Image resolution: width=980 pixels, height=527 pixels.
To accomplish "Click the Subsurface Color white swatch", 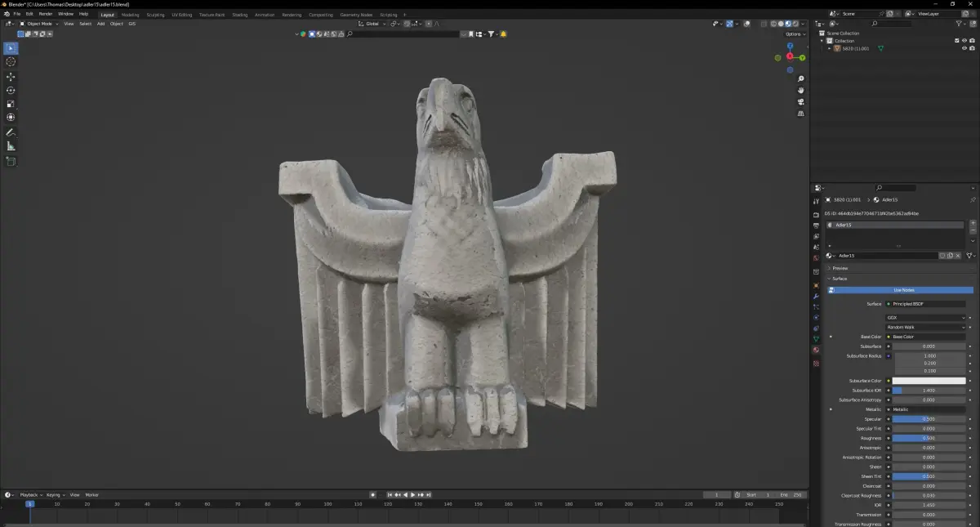I will (929, 381).
